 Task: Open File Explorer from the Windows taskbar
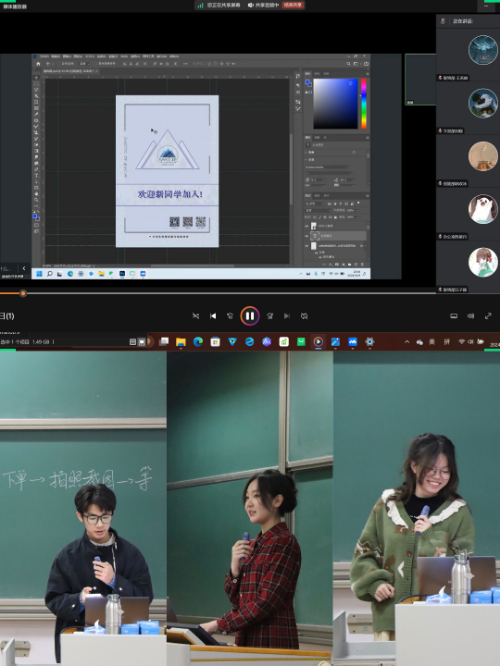coord(181,342)
